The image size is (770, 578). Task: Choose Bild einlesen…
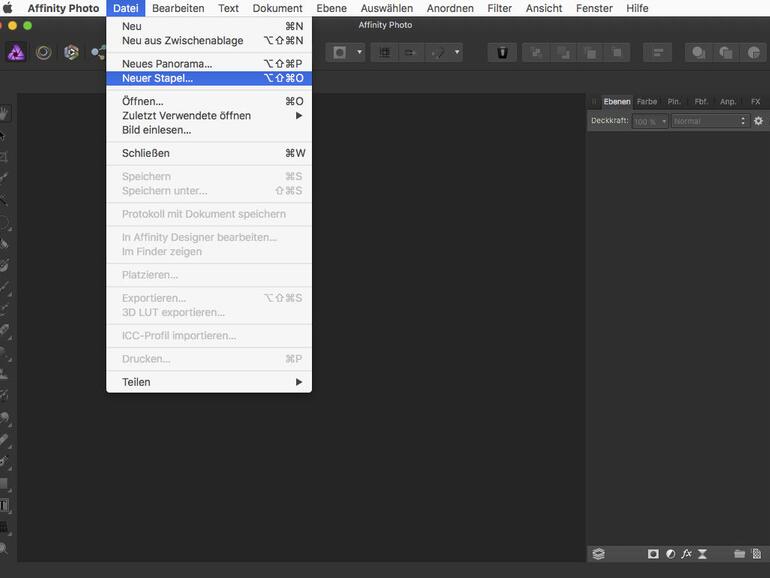pyautogui.click(x=209, y=130)
